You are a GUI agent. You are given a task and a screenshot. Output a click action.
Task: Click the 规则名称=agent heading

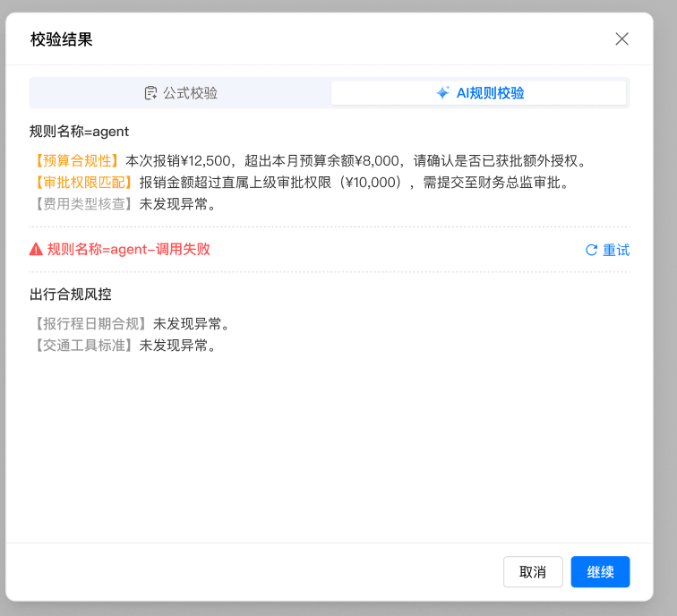click(79, 132)
